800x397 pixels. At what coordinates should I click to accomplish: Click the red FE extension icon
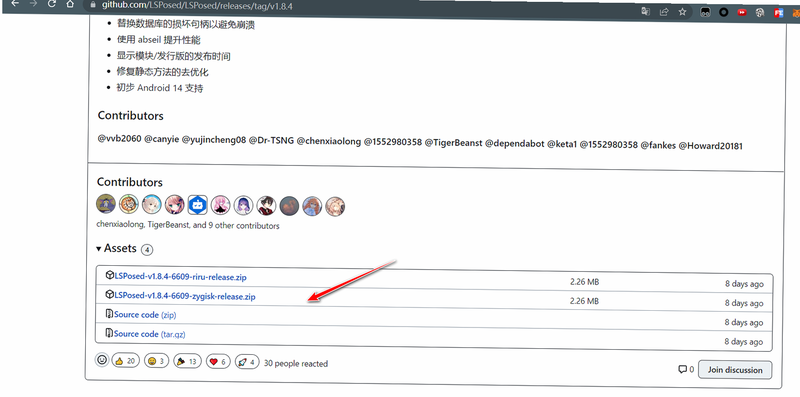pos(779,13)
